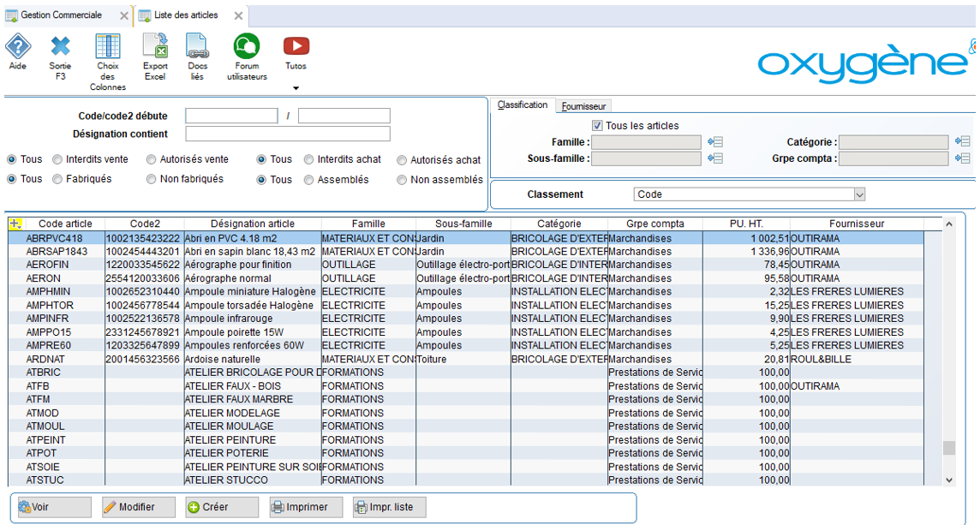Image resolution: width=980 pixels, height=525 pixels.
Task: Click the Imprimer button
Action: click(306, 507)
